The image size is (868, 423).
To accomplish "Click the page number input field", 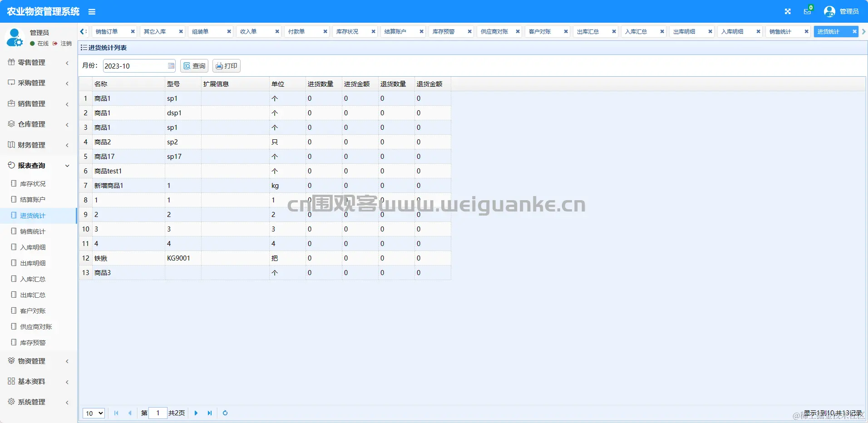I will (158, 413).
